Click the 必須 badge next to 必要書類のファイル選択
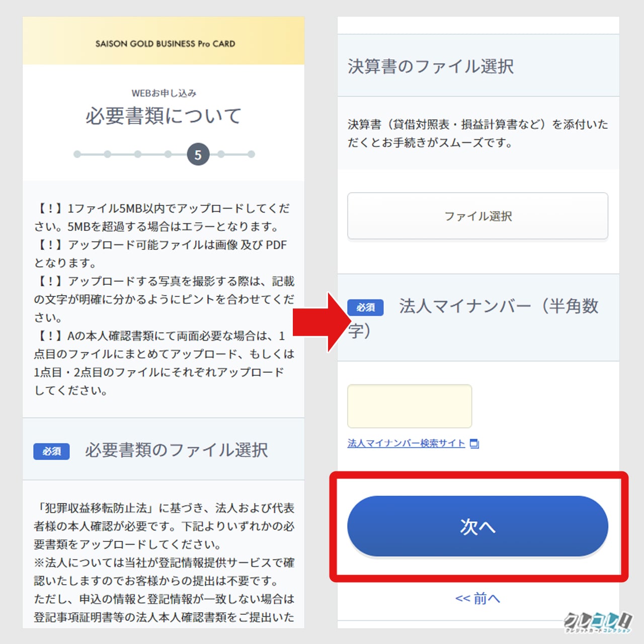Image resolution: width=644 pixels, height=644 pixels. click(x=51, y=451)
